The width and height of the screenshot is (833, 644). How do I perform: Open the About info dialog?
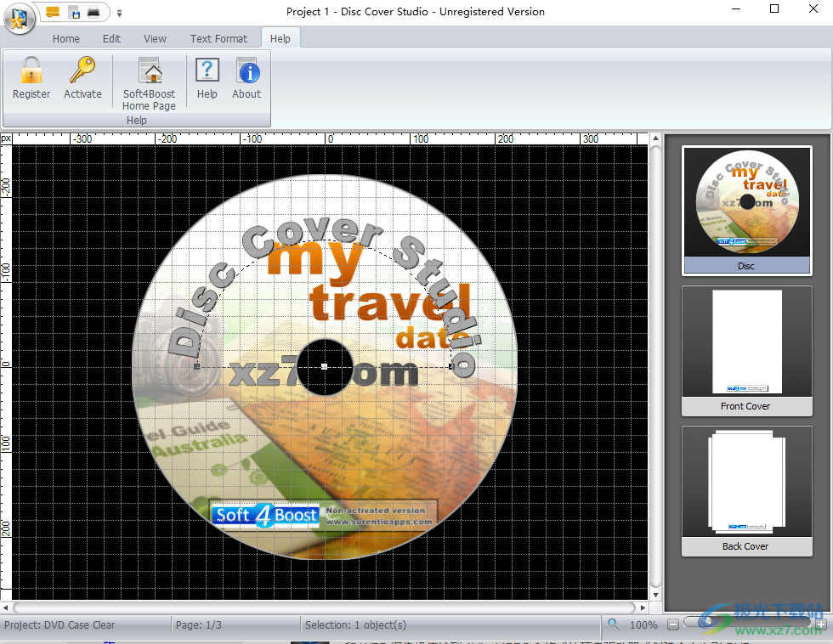click(x=246, y=78)
